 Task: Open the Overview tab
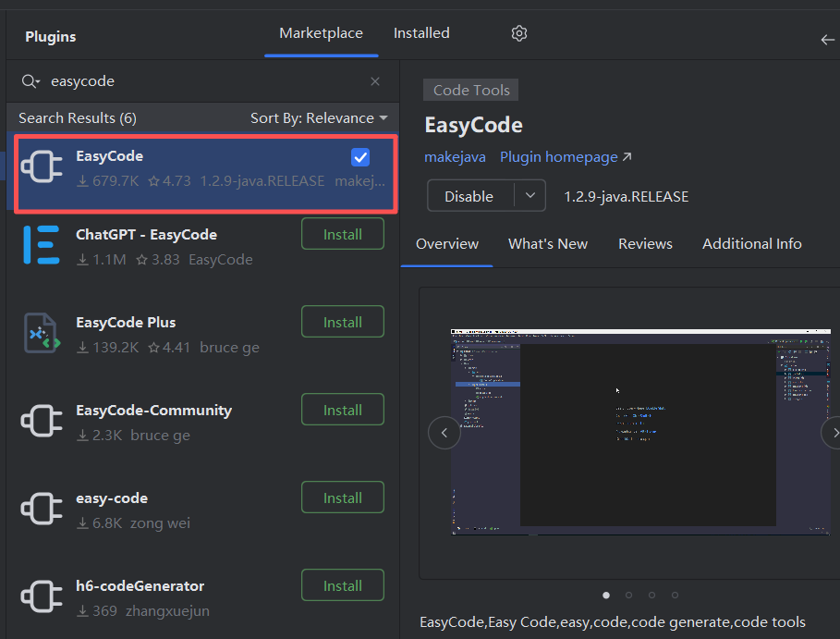[x=446, y=244]
